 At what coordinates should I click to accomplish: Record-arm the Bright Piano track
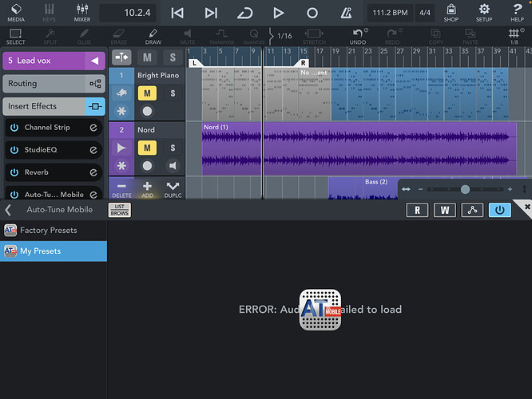click(x=147, y=111)
